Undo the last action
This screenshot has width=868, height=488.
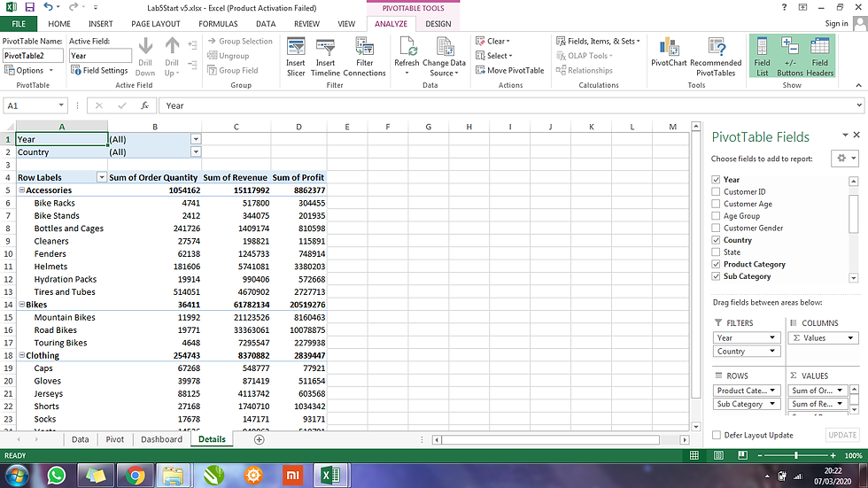[48, 8]
